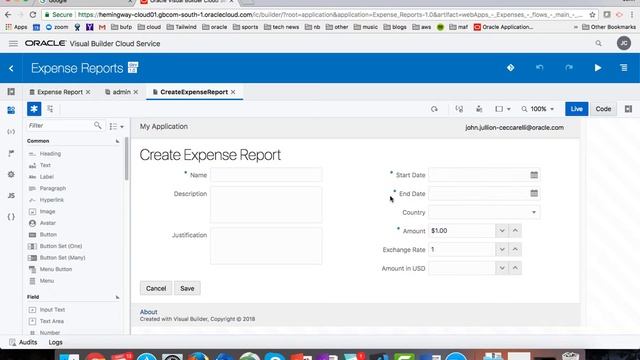Click the toolbar icon left of screen size
The image size is (640, 360).
479,109
